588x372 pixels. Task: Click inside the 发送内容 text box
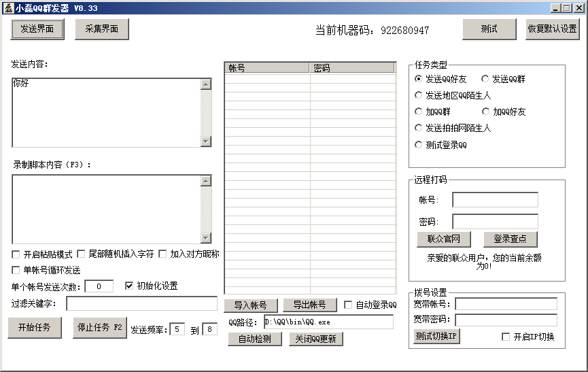[x=106, y=112]
